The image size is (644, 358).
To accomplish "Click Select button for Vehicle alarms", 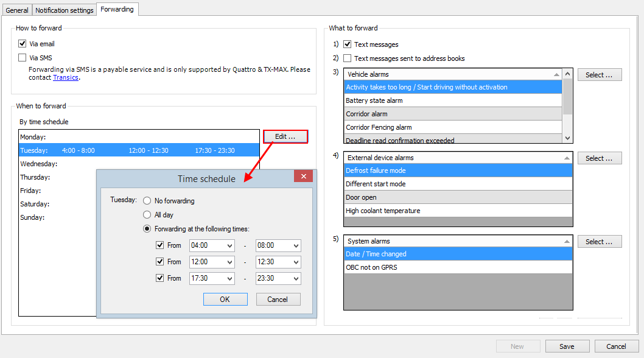I will 599,75.
